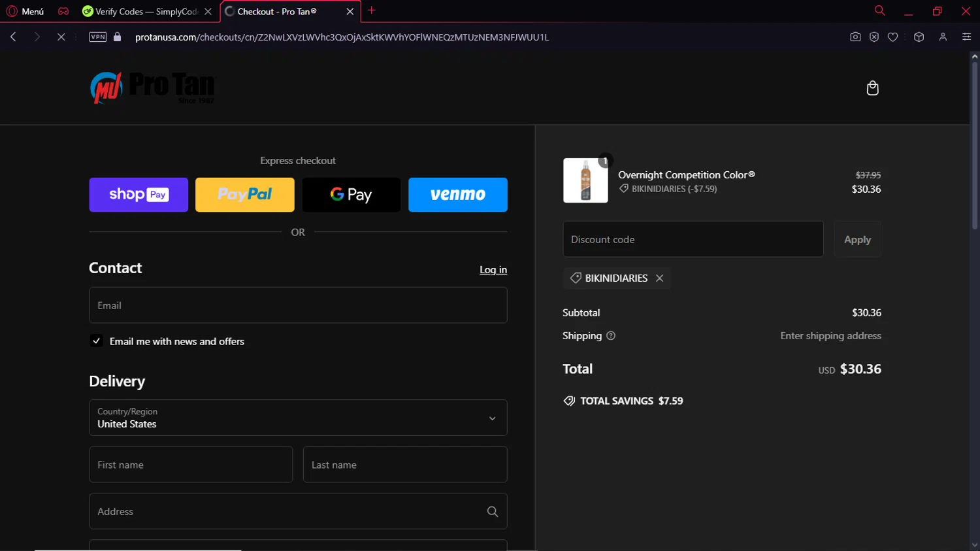Click the scrollbar up arrow

[974, 56]
